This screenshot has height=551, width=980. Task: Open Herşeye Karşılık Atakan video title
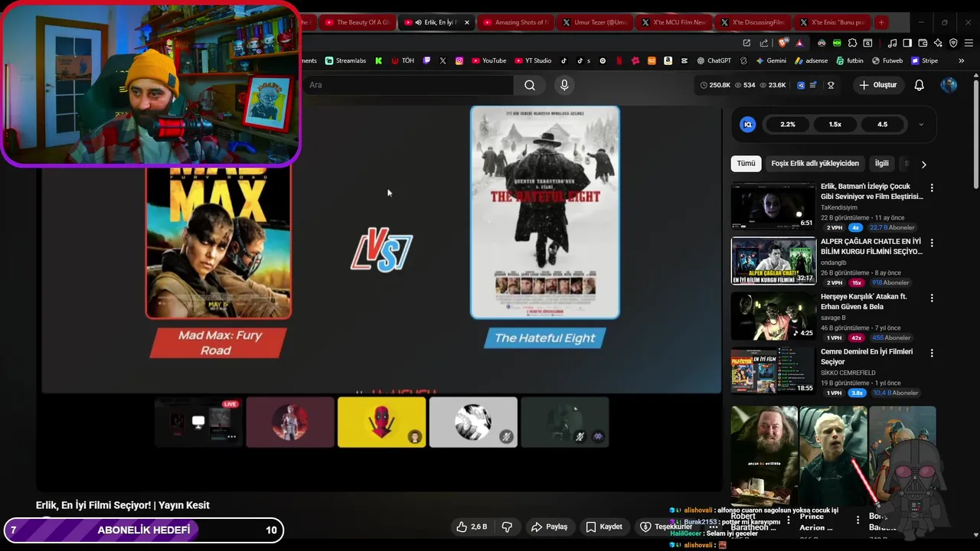[864, 302]
